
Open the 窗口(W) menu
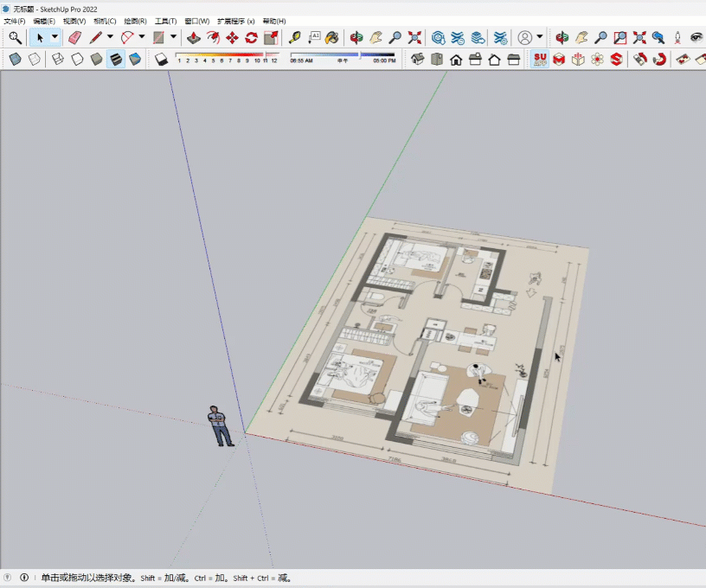click(197, 21)
